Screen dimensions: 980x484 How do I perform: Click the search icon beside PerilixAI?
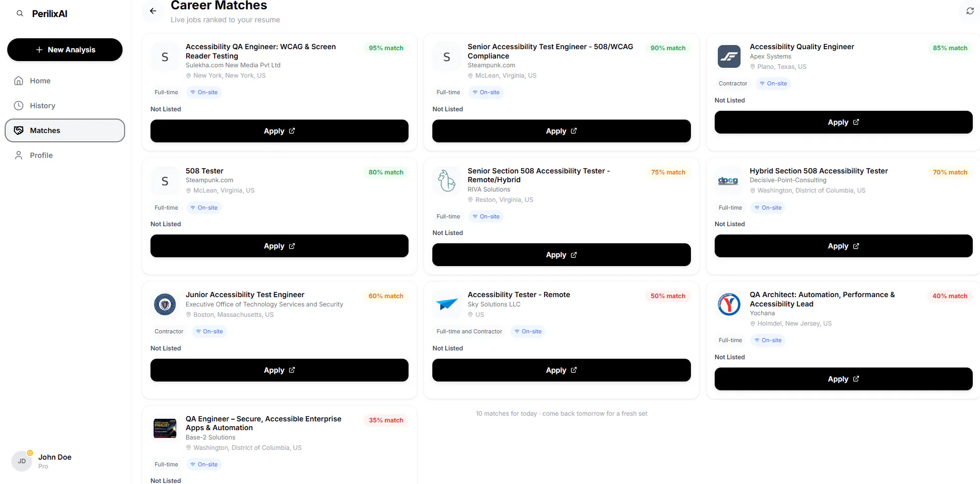pos(20,13)
